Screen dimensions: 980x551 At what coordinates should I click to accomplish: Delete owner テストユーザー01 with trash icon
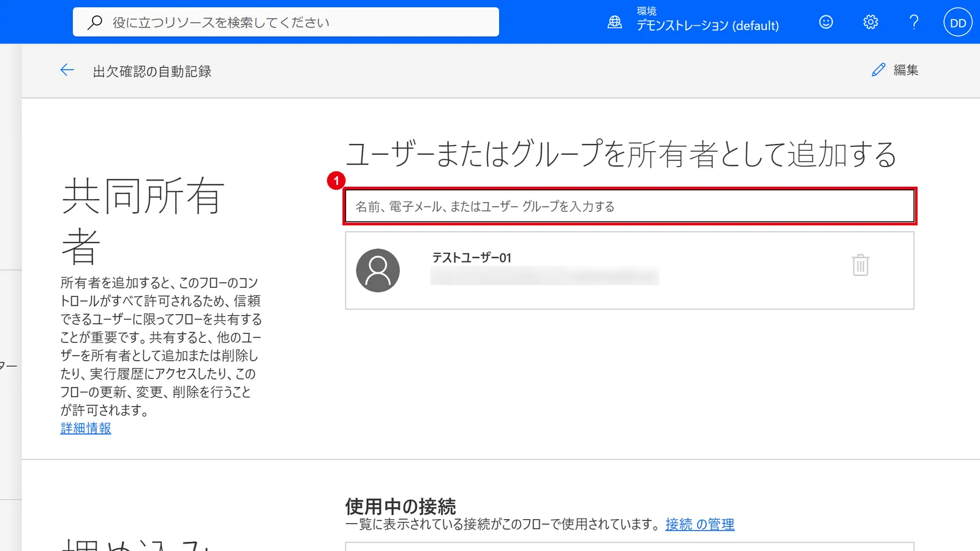coord(861,265)
